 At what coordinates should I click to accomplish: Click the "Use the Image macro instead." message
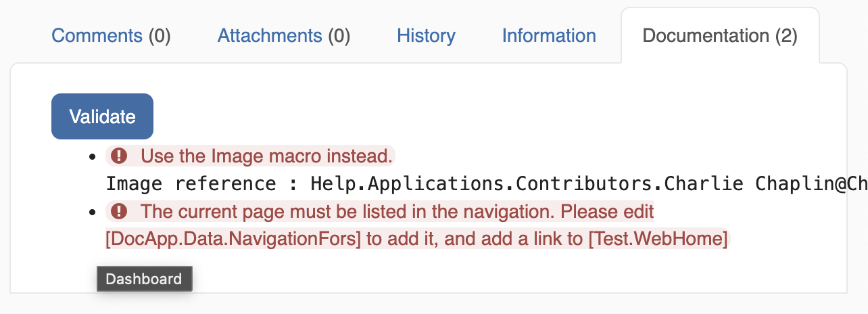point(266,157)
